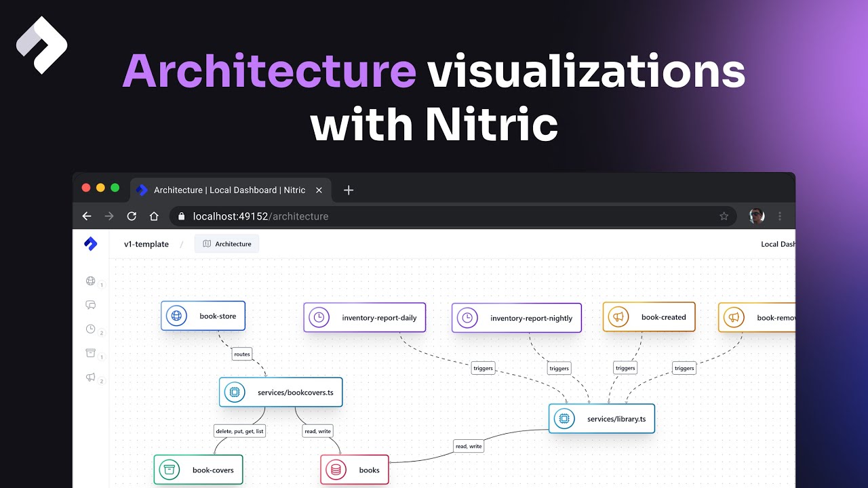Click the v1-template project name
Screen dimensions: 868x488
pyautogui.click(x=146, y=244)
